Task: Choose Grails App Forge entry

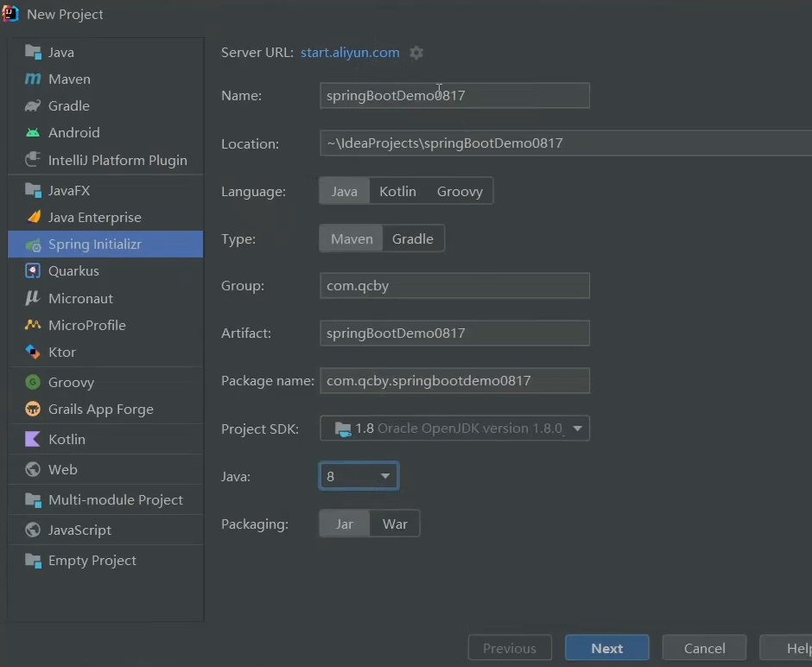Action: tap(105, 410)
